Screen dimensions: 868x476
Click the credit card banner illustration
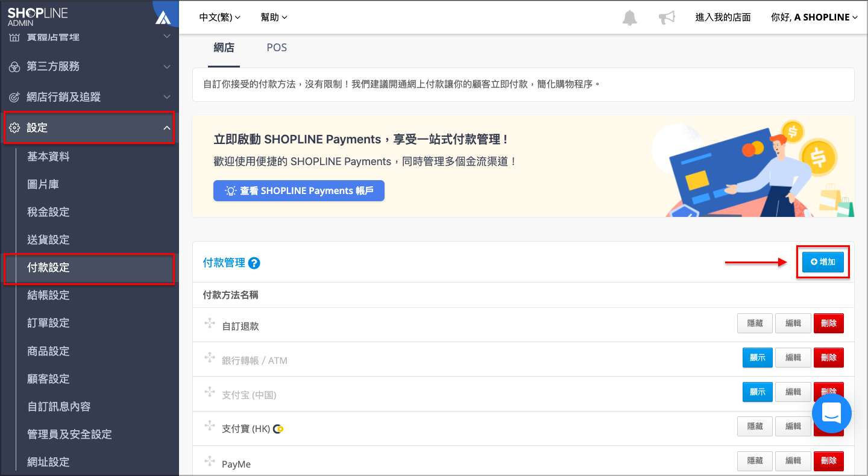(x=753, y=168)
